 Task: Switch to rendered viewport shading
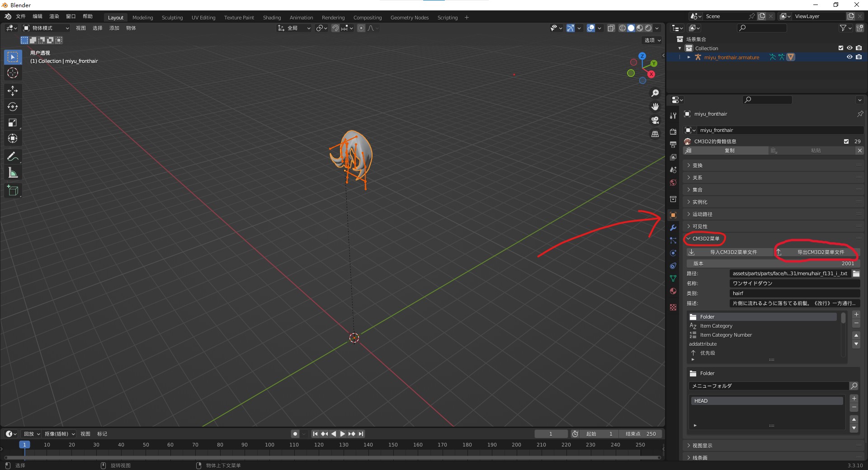click(648, 28)
